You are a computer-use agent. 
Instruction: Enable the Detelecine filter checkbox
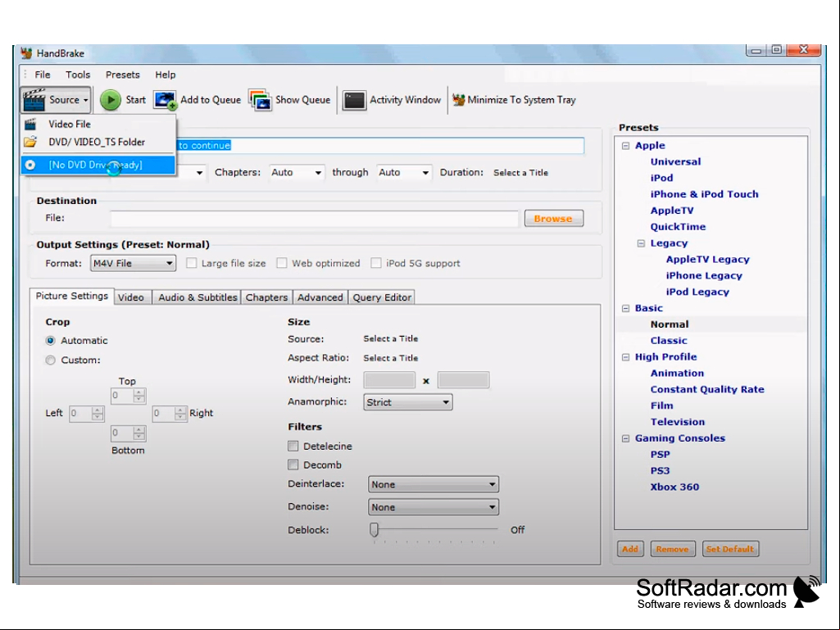pos(293,446)
